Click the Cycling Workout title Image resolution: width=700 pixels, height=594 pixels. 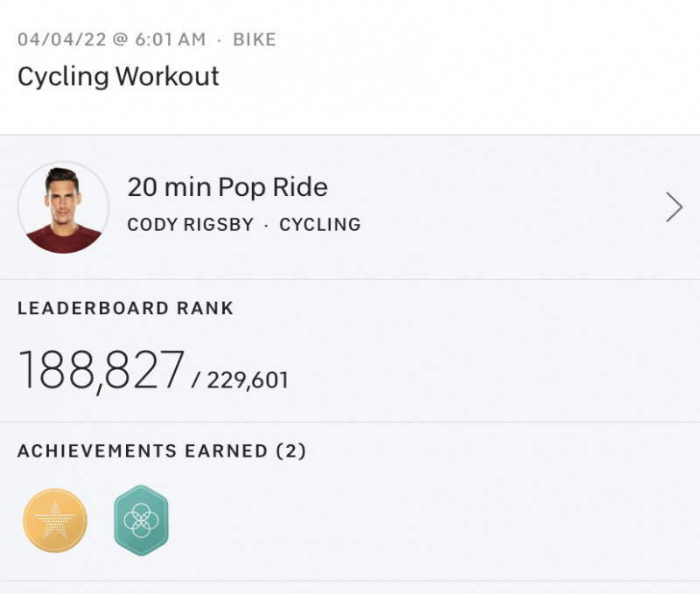[x=118, y=76]
